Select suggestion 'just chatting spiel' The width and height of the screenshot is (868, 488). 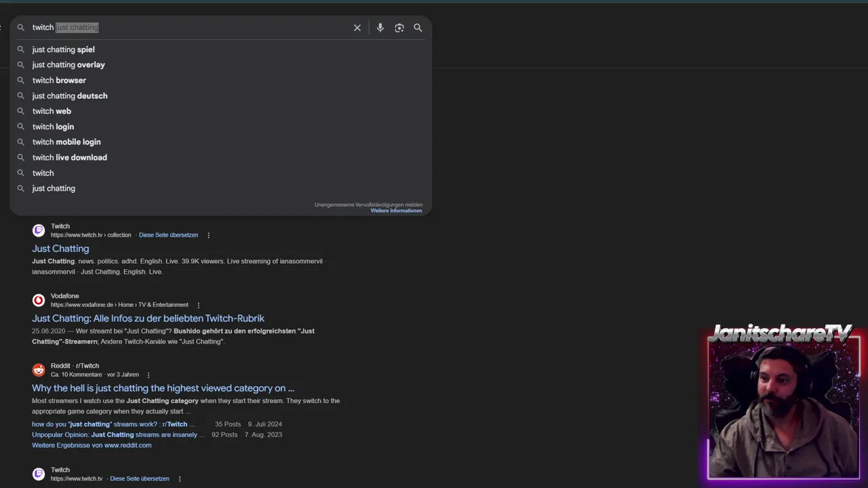coord(220,49)
